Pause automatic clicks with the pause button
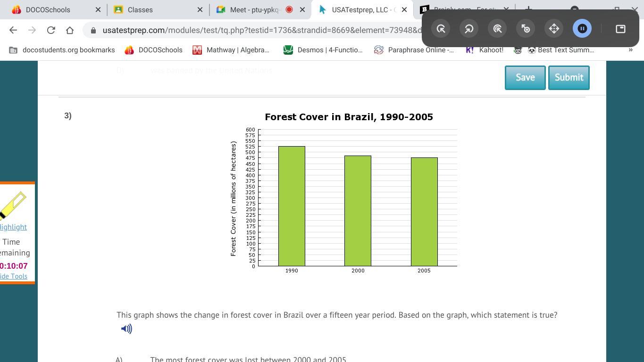The image size is (644, 362). (582, 29)
